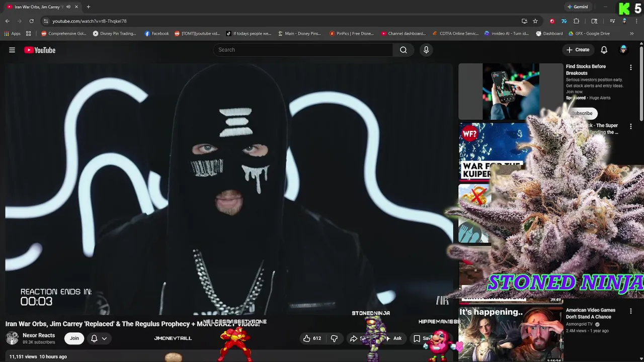
Task: Open the tab search side panel icon
Action: pyautogui.click(x=594, y=21)
